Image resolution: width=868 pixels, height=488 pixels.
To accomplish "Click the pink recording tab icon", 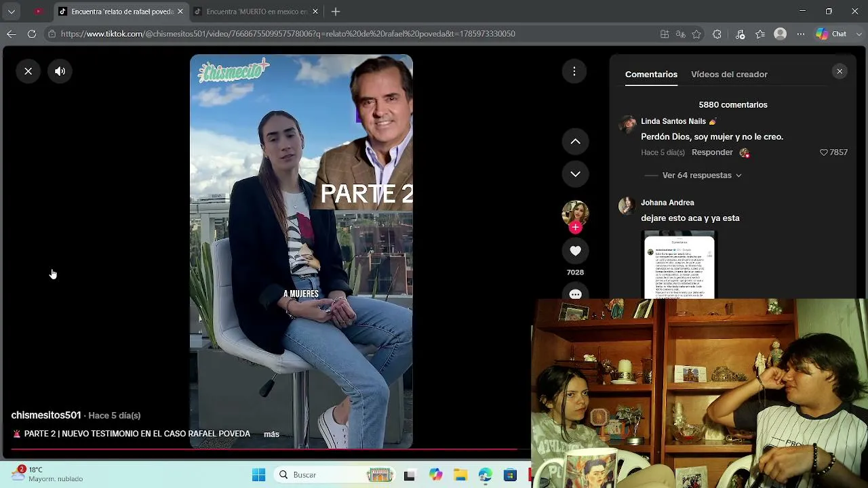I will tap(38, 12).
